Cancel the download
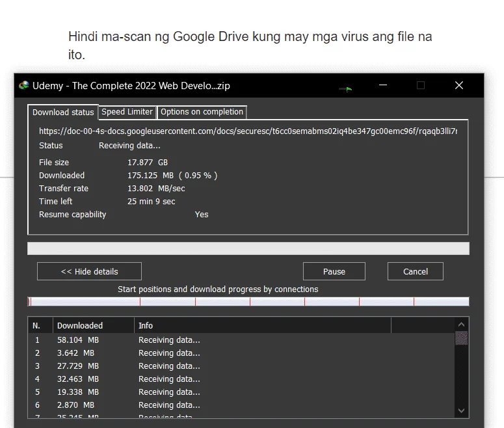Screen dimensions: 504x428 point(416,271)
